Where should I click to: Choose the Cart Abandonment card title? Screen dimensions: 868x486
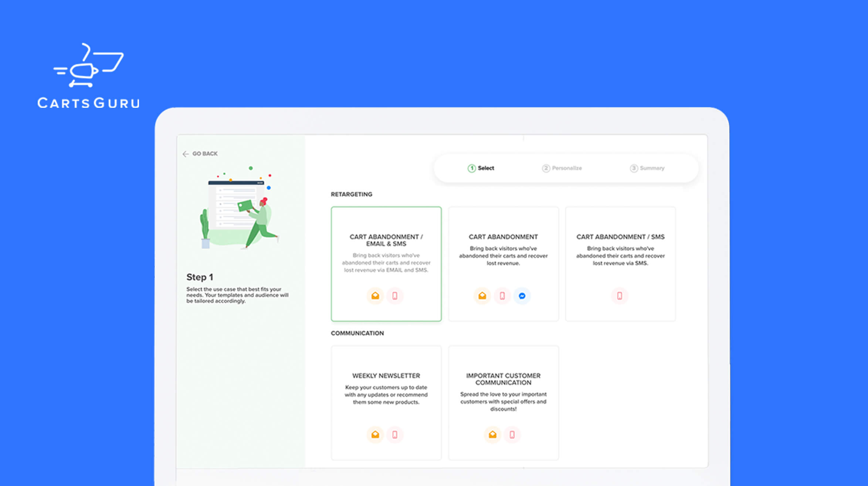pos(503,237)
